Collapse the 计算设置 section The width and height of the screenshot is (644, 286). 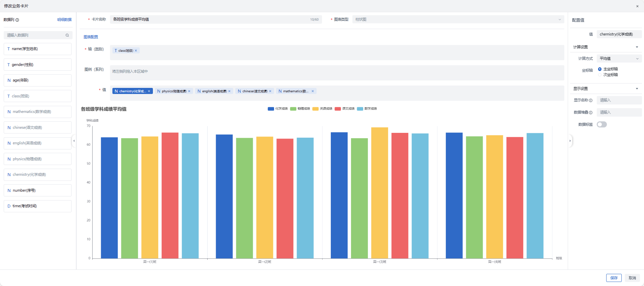pos(637,47)
